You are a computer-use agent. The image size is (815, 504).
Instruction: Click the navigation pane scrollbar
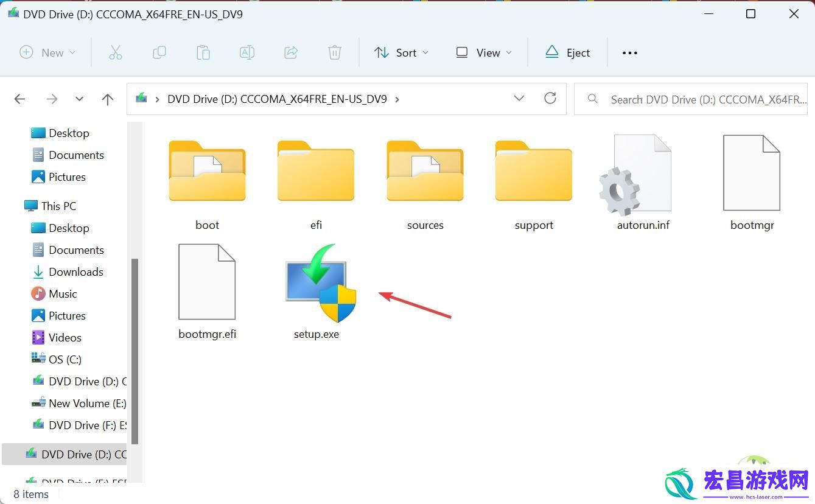tap(135, 351)
